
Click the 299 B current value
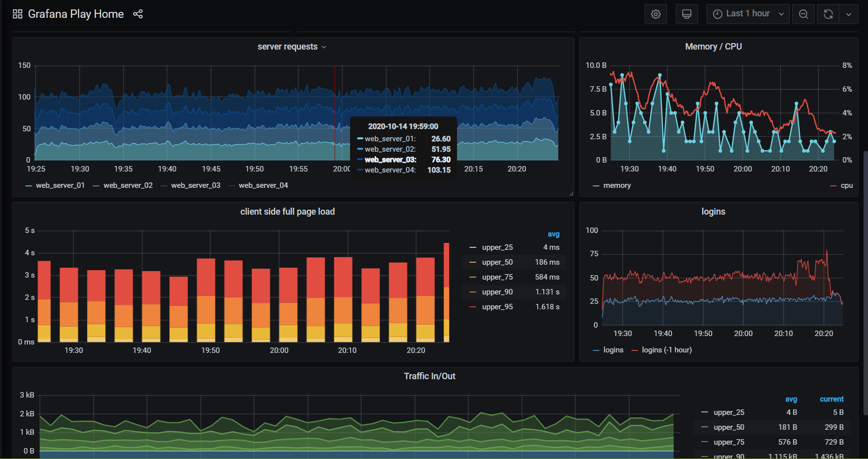click(x=834, y=427)
